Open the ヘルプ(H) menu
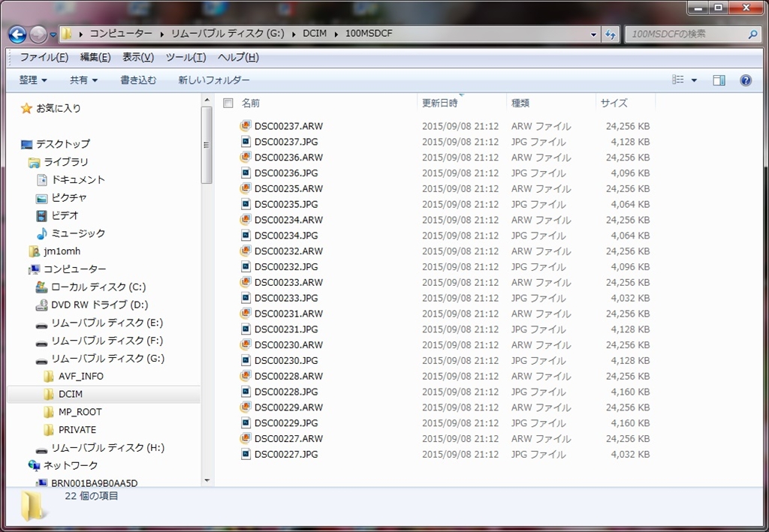The image size is (769, 532). (238, 57)
